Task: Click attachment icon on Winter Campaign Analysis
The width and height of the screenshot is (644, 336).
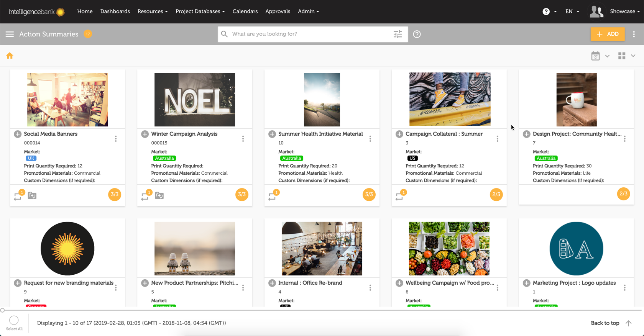Action: pyautogui.click(x=159, y=196)
